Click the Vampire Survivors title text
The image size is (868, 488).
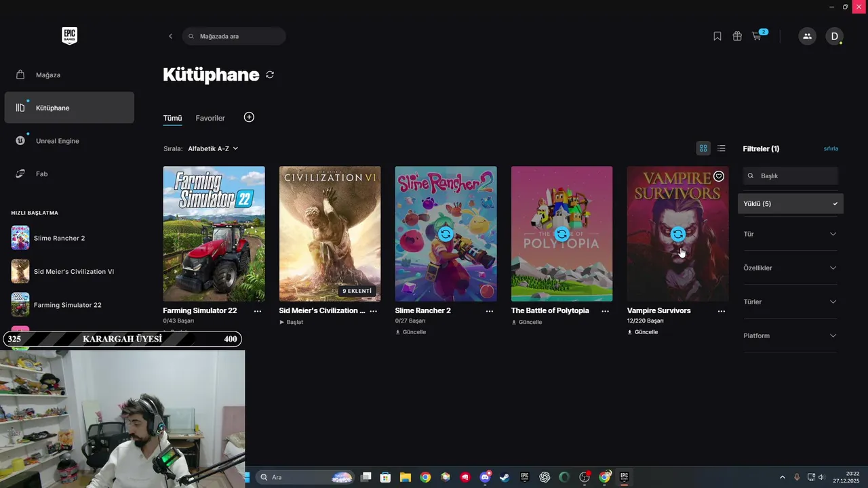coord(659,310)
